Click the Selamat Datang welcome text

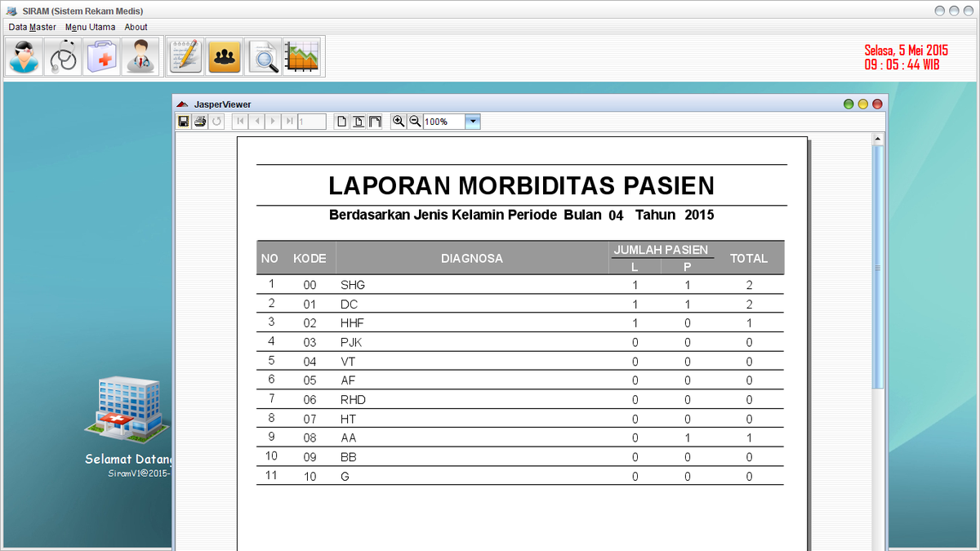point(128,459)
